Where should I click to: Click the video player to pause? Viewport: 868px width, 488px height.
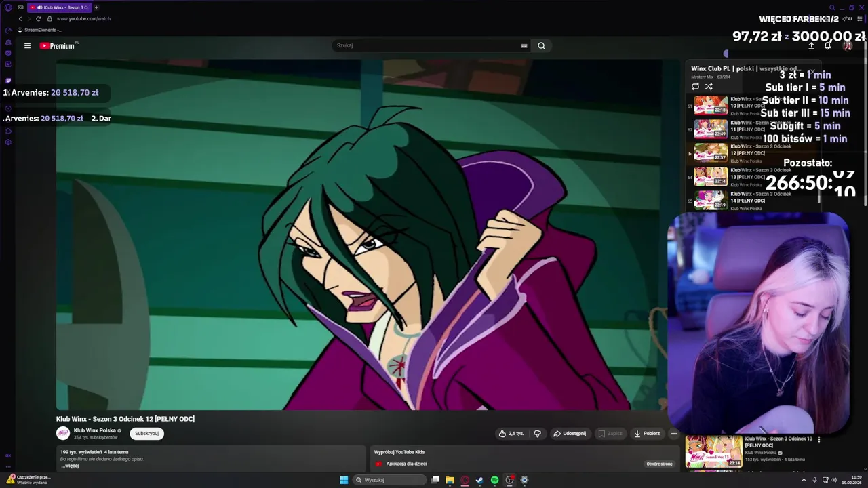click(368, 235)
